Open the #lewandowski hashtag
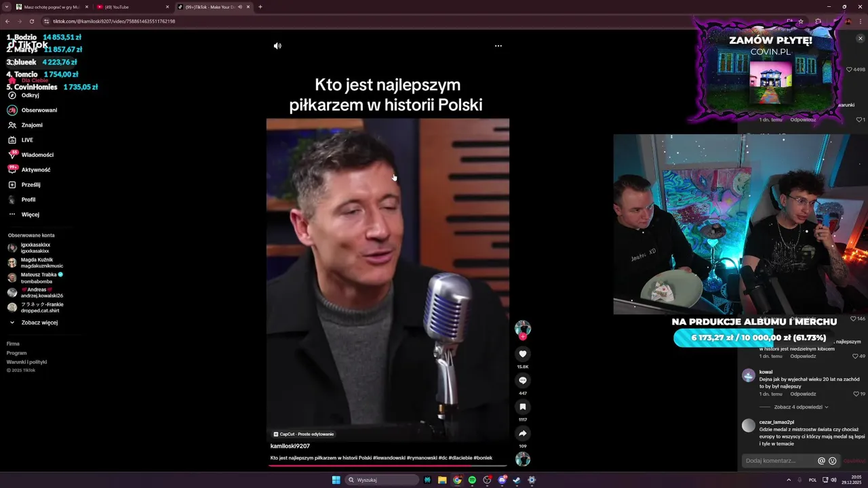 (x=389, y=458)
